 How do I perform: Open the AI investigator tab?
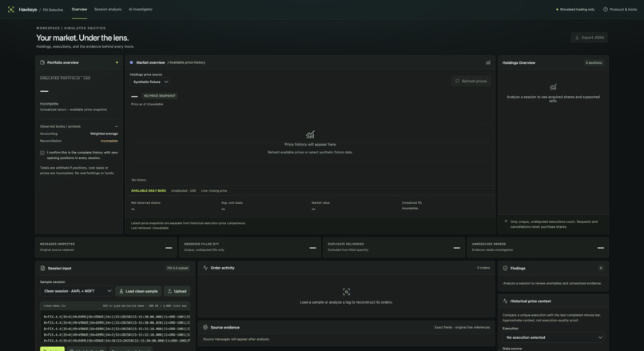(x=141, y=10)
